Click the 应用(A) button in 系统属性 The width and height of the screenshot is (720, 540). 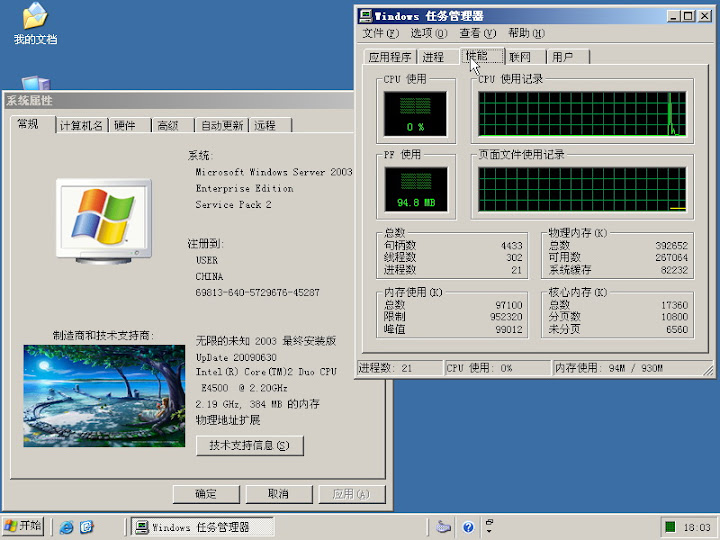click(x=352, y=494)
